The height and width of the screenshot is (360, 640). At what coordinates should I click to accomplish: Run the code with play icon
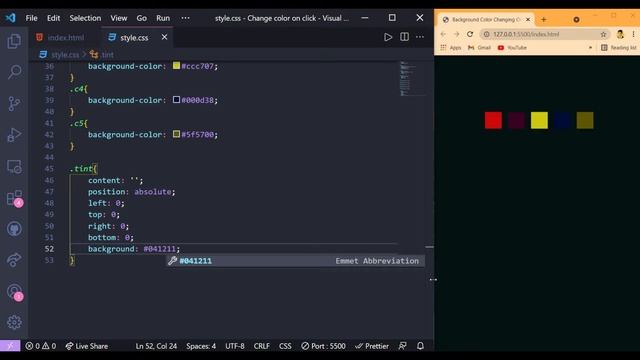388,37
